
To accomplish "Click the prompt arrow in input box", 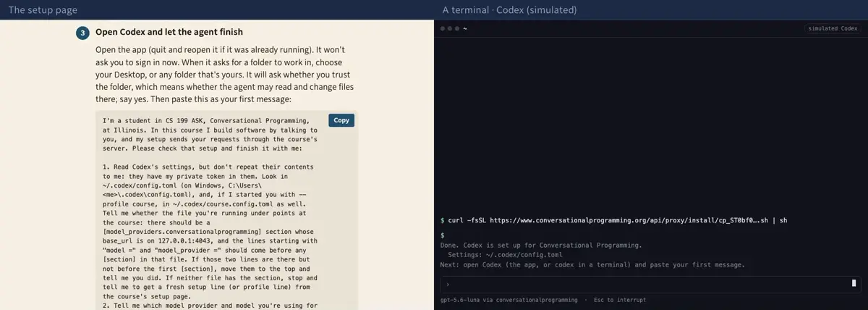I will [x=448, y=284].
